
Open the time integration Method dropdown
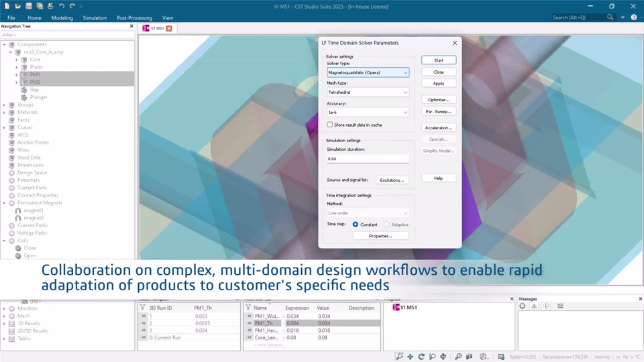pos(368,213)
